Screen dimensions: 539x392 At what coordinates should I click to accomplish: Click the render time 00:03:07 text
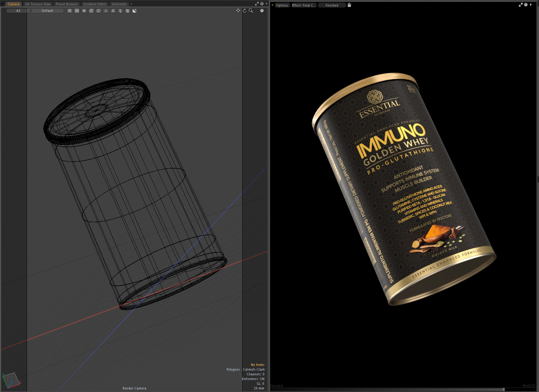[529, 386]
